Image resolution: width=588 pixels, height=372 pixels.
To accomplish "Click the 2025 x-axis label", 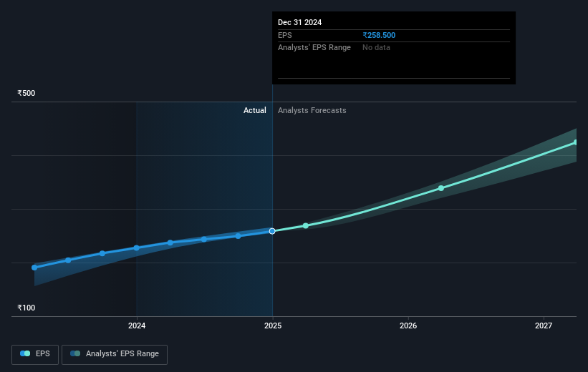I will click(x=273, y=325).
